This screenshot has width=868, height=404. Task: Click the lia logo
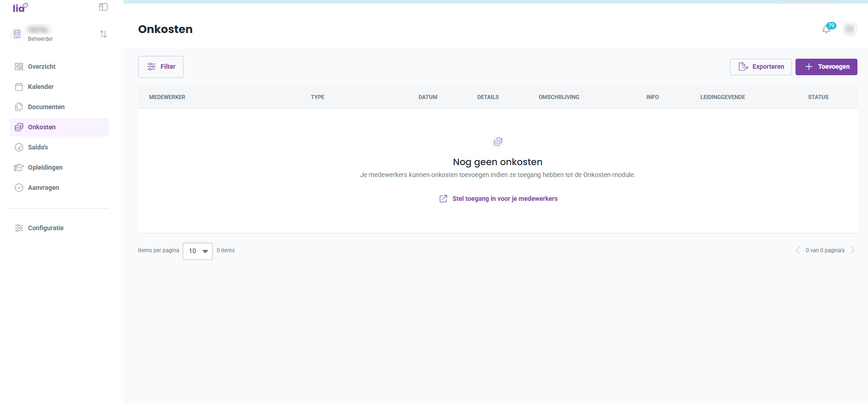click(x=20, y=7)
